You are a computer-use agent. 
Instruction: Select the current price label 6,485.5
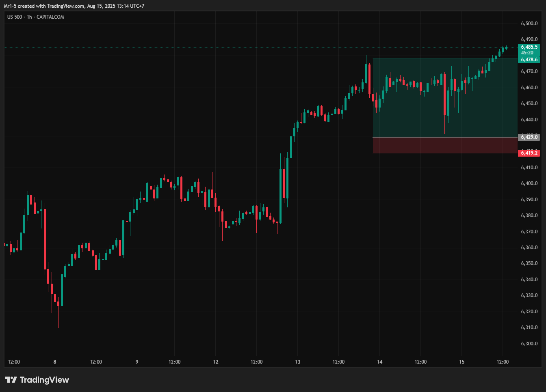click(529, 47)
